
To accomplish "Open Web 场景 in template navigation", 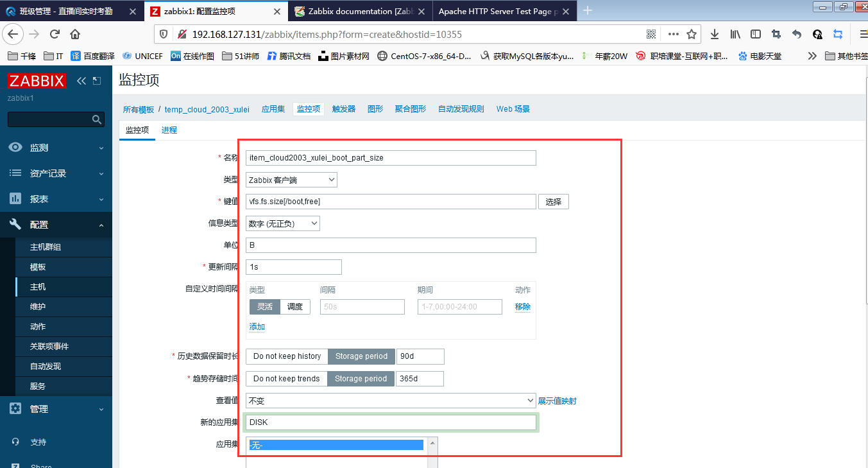I will tap(513, 109).
